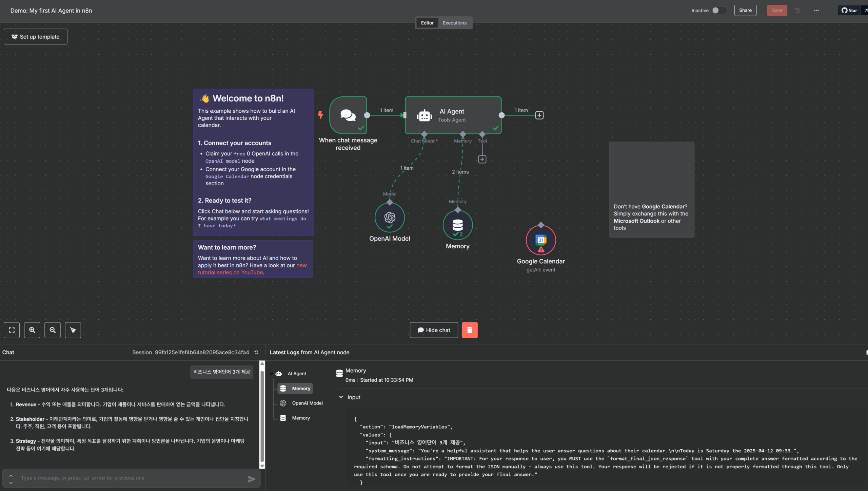
Task: Select the AI Agent log entry
Action: point(291,374)
